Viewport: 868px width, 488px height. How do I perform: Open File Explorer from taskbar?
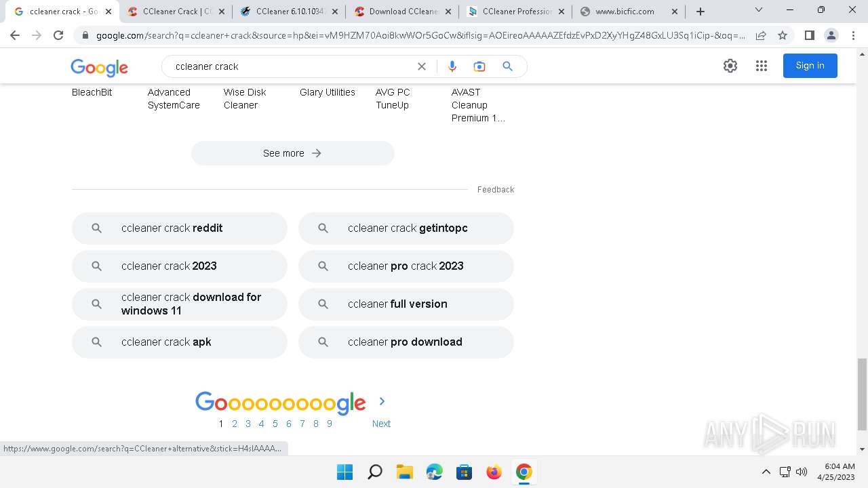coord(404,472)
